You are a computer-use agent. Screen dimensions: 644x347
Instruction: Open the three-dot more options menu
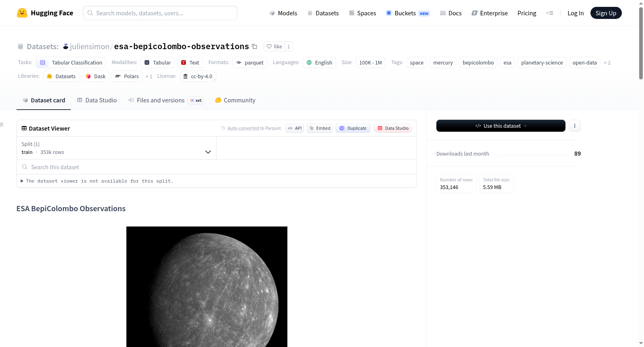(x=575, y=126)
